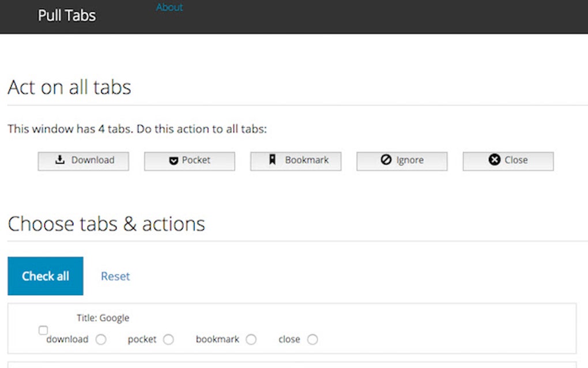The image size is (588, 368).
Task: Click the Ignore circle-slash icon
Action: 386,160
